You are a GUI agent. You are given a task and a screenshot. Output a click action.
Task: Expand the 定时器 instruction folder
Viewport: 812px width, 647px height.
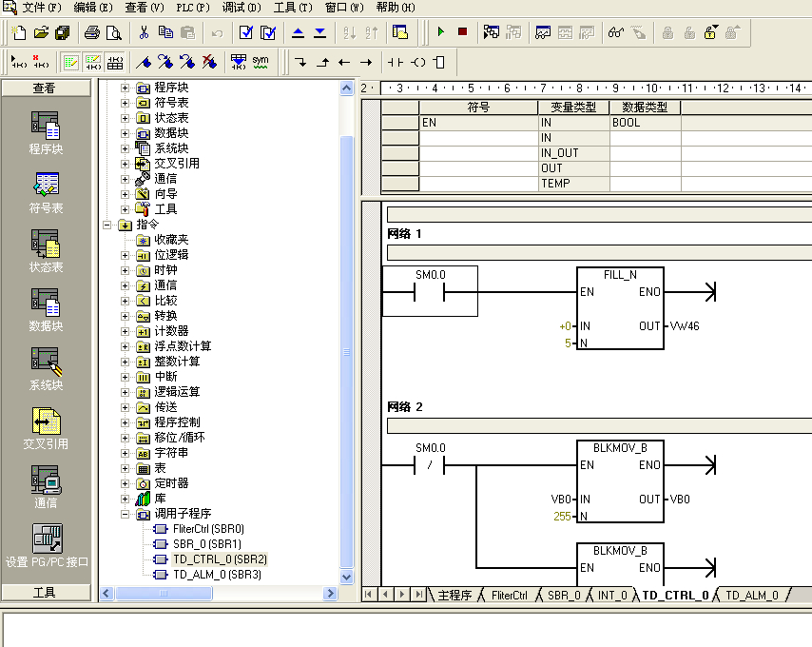(126, 483)
